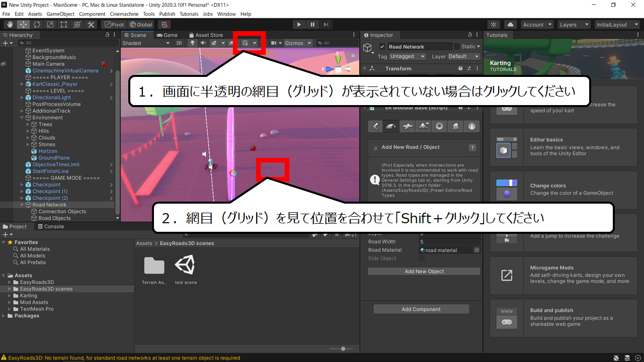Screen dimensions: 644x362
Task: Switch to the Asset Store tab
Action: (206, 35)
